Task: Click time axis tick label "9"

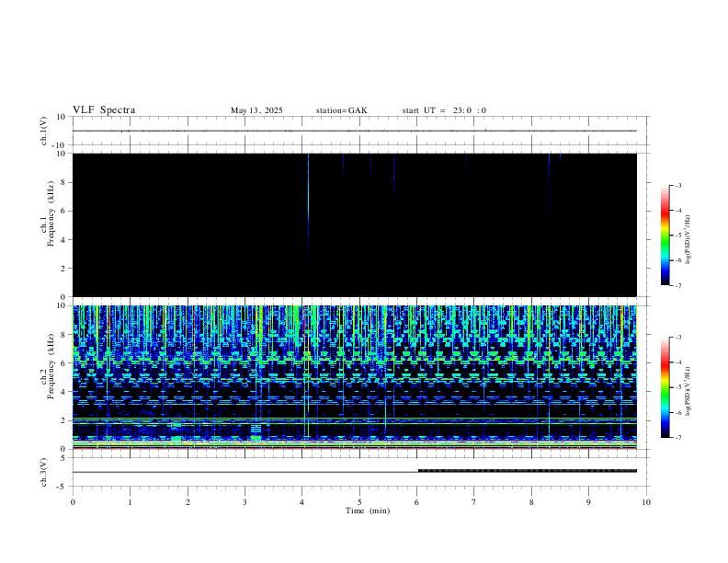Action: tap(588, 502)
